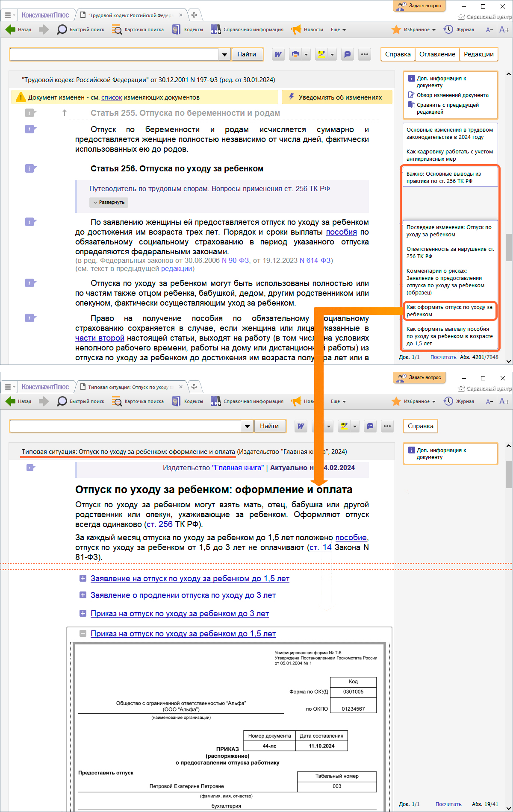Viewport: 513px width, 812px height.
Task: Expand Заявление о продлении отпуска до 3 лет
Action: 83,595
